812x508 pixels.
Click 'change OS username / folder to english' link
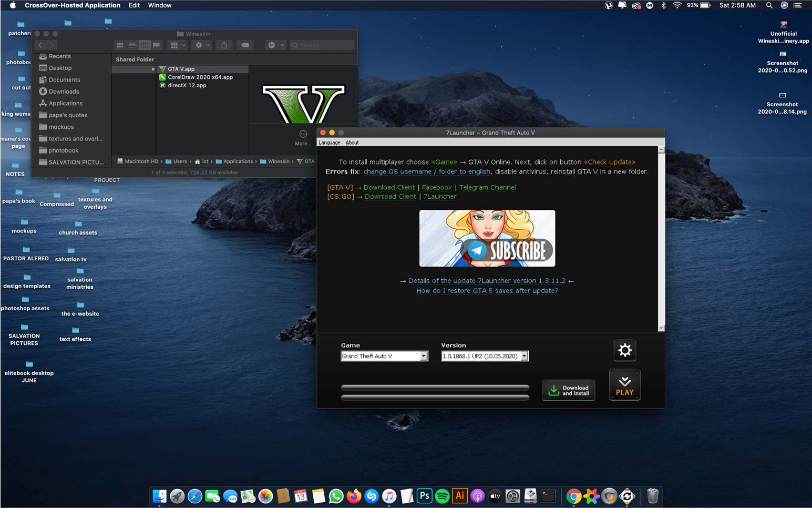pyautogui.click(x=427, y=171)
